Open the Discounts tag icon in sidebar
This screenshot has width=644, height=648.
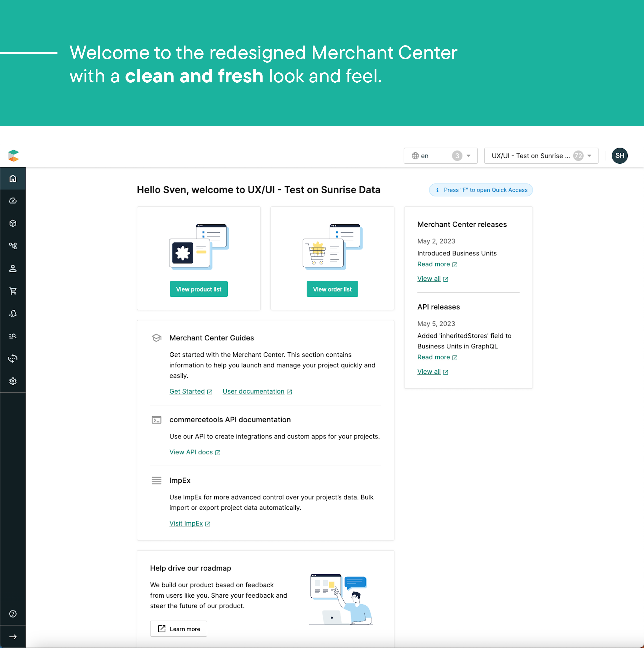pyautogui.click(x=13, y=313)
